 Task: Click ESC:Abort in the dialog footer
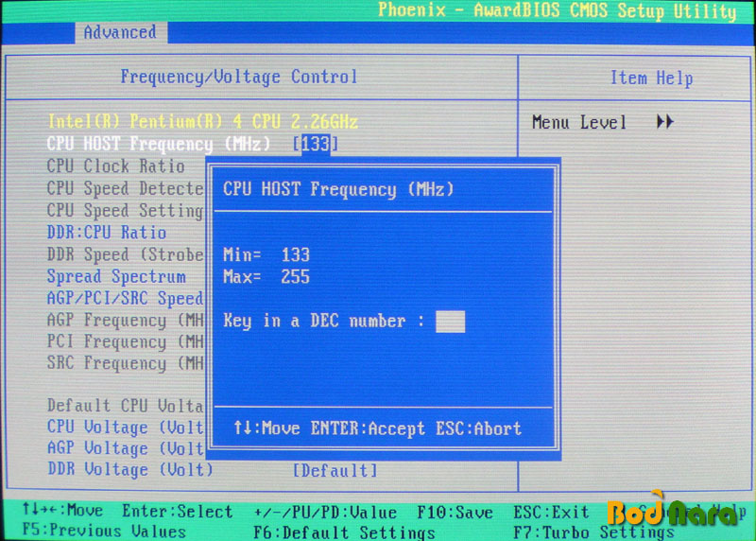coord(479,428)
